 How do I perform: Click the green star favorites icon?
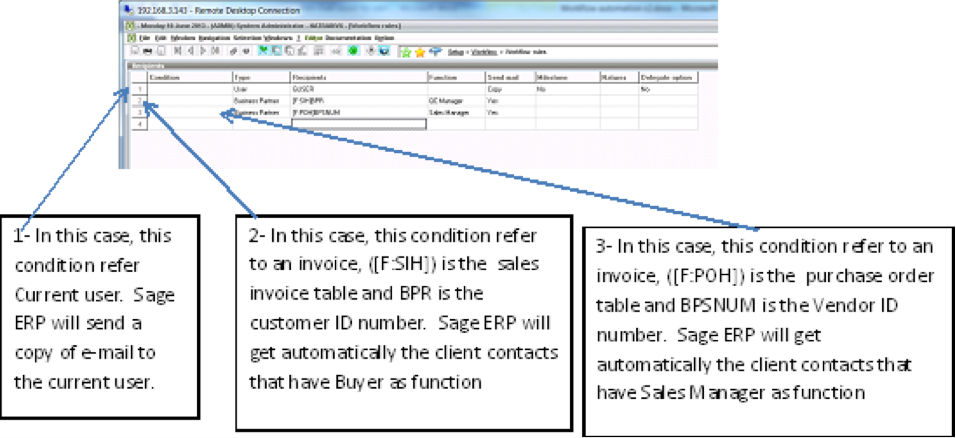[x=405, y=50]
